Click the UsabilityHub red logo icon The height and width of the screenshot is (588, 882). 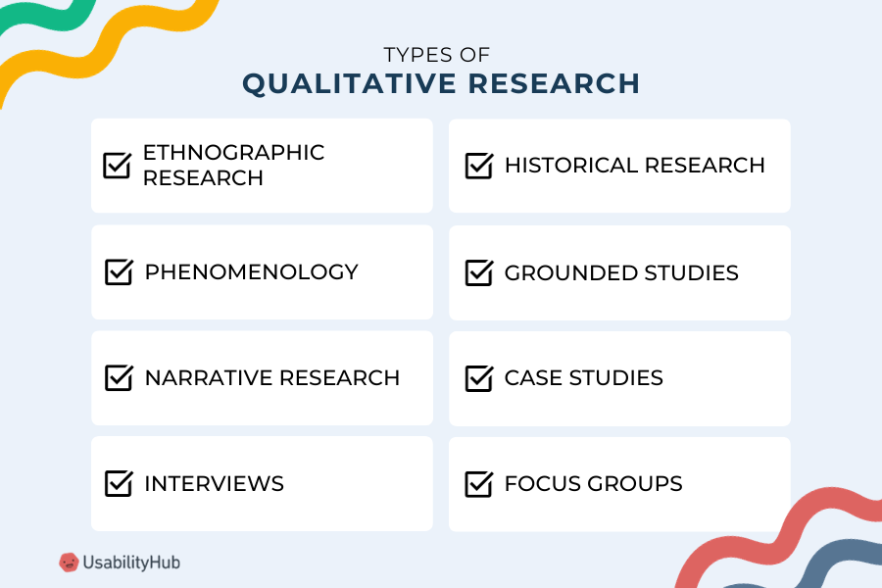[x=69, y=563]
